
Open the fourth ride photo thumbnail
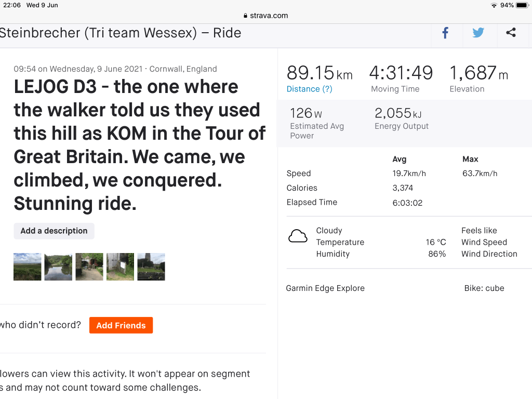pyautogui.click(x=120, y=267)
